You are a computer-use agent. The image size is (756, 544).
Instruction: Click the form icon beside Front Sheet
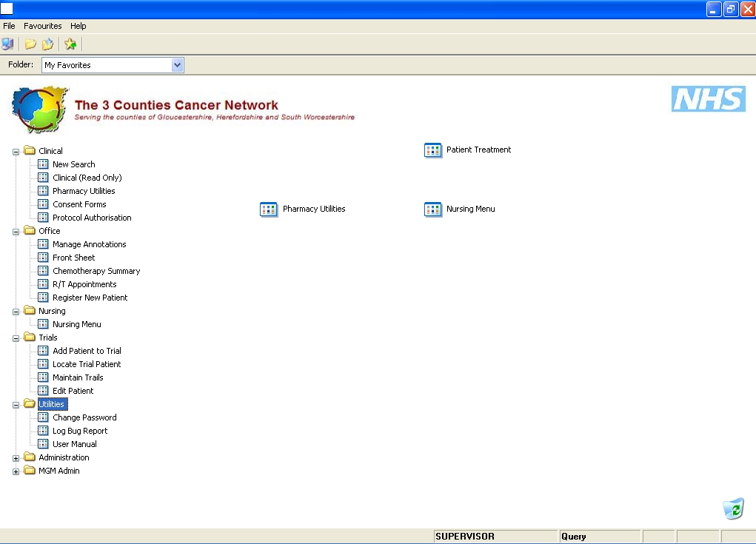click(43, 258)
